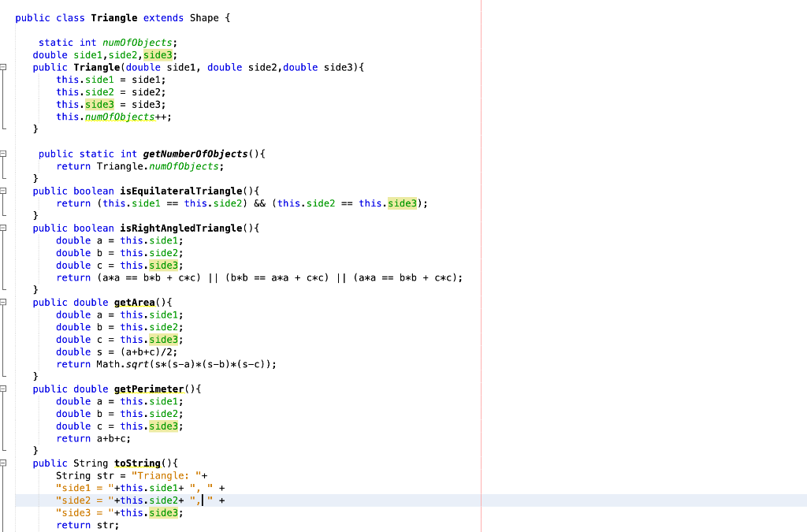This screenshot has height=532, width=807.
Task: Collapse the toString method fold
Action: click(3, 463)
